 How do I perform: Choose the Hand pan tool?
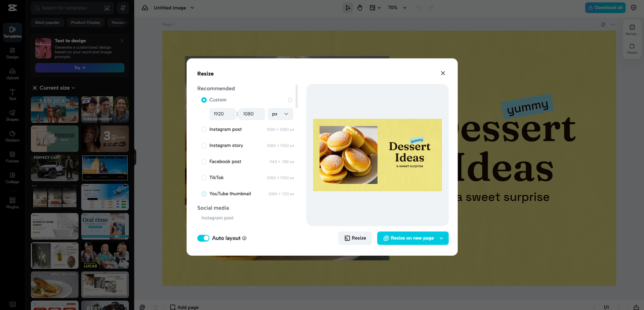[360, 8]
